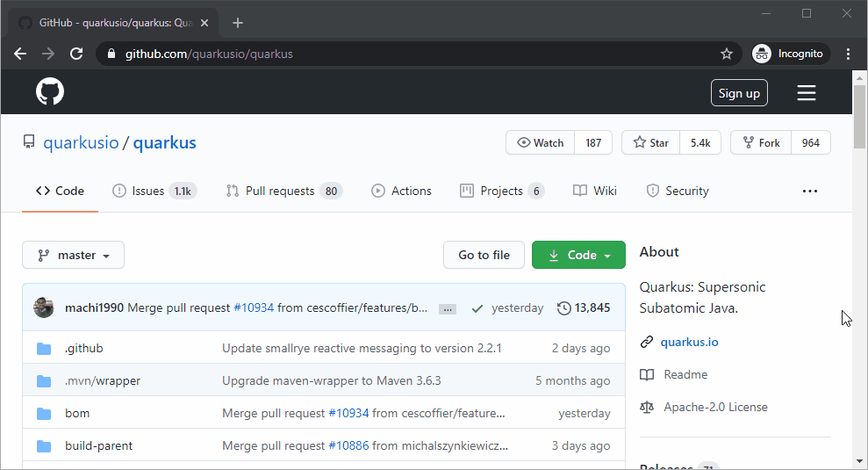The height and width of the screenshot is (470, 868).
Task: Open the quarkusio organization link
Action: pyautogui.click(x=81, y=143)
